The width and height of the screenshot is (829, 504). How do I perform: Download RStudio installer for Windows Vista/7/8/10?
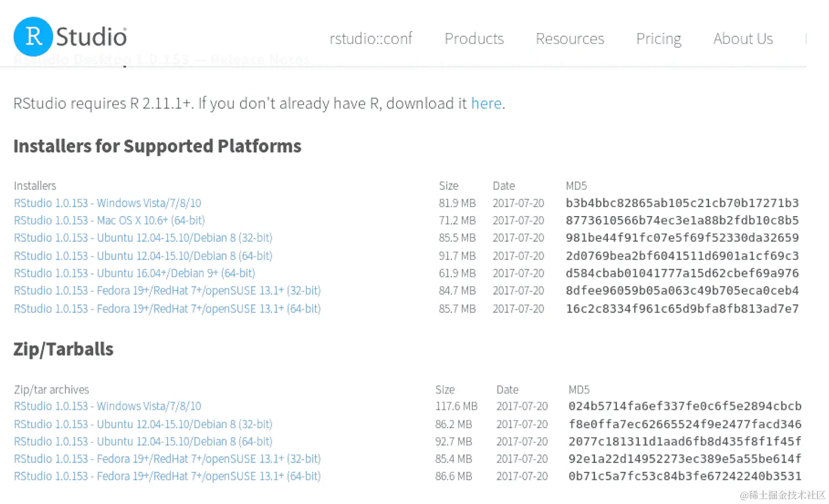pyautogui.click(x=108, y=203)
